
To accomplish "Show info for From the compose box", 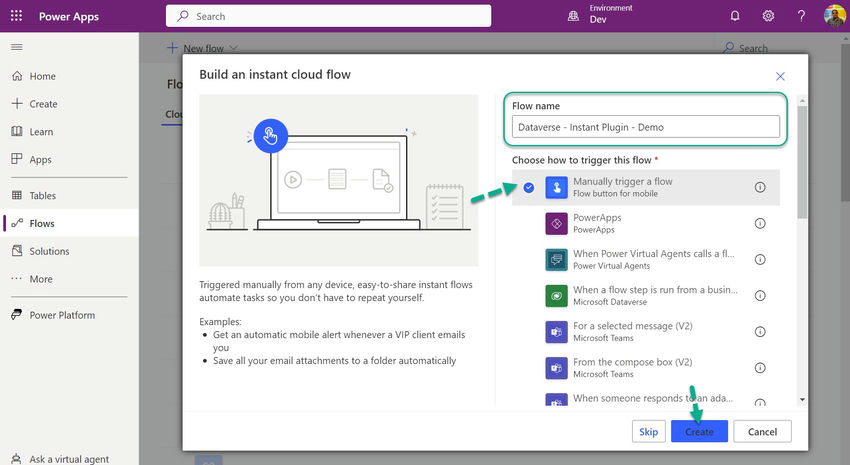I will [x=760, y=368].
